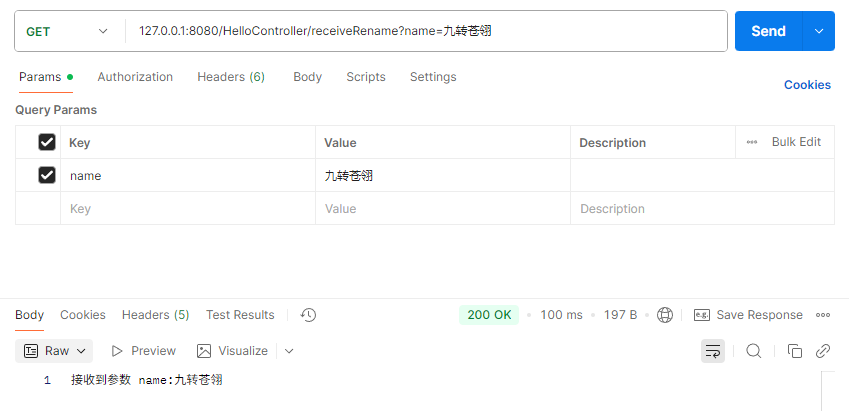Copy the response body with copy icon
Screen dimensions: 849x411
794,351
